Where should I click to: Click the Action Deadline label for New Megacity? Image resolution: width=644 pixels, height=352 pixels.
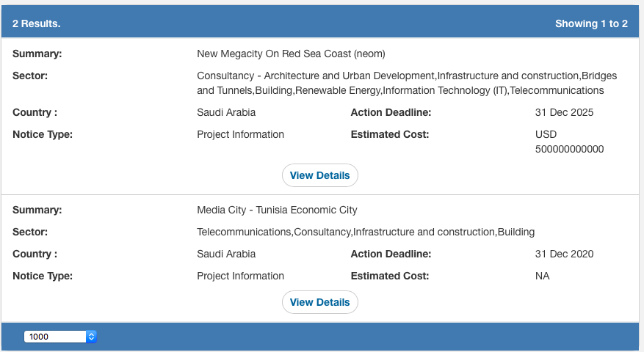pyautogui.click(x=391, y=112)
